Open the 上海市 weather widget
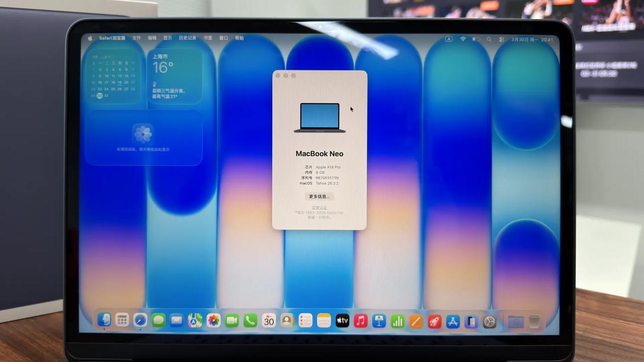 pyautogui.click(x=175, y=76)
